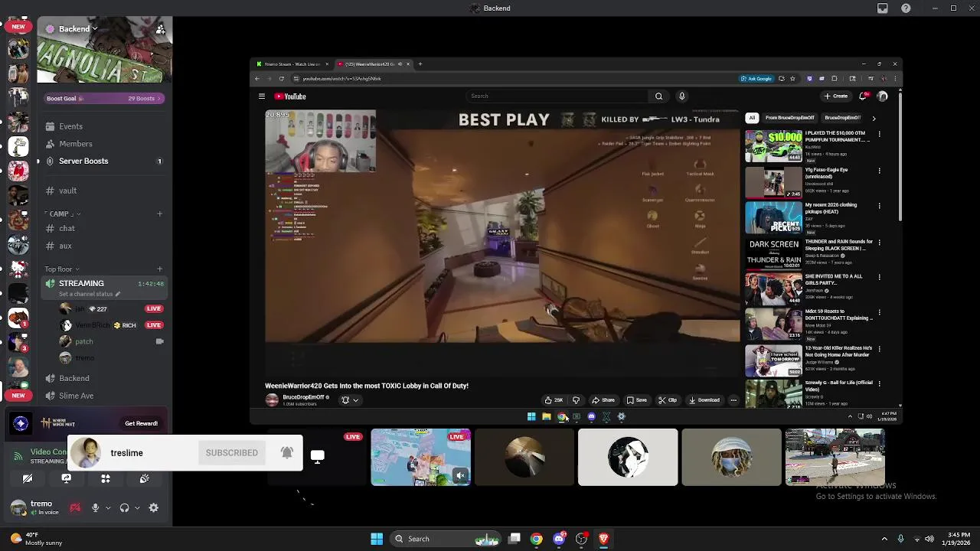Open the Members list item
This screenshot has width=980, height=551.
click(x=75, y=144)
